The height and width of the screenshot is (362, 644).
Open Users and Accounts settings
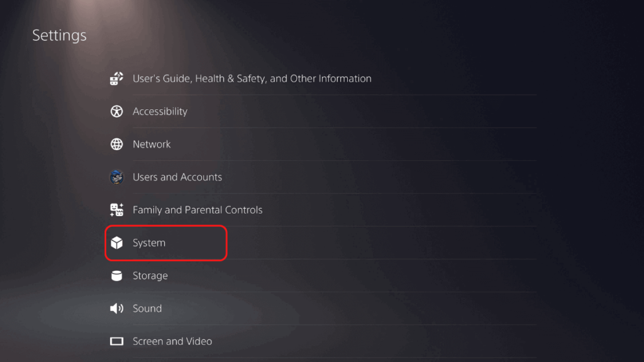(323, 177)
